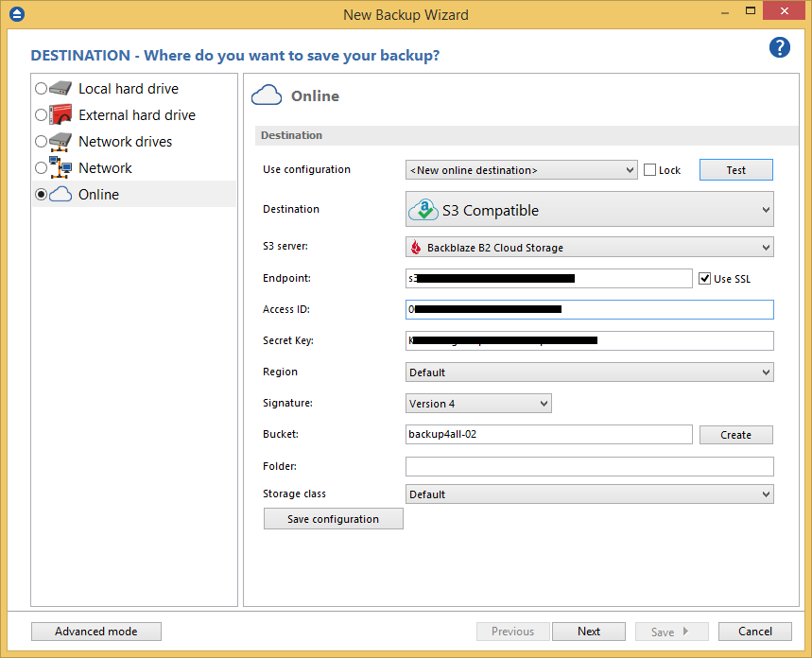812x658 pixels.
Task: Select the Network label in destination list
Action: click(x=105, y=168)
